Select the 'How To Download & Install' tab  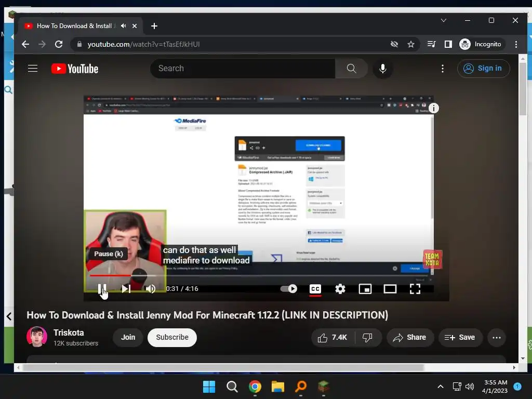click(x=74, y=26)
